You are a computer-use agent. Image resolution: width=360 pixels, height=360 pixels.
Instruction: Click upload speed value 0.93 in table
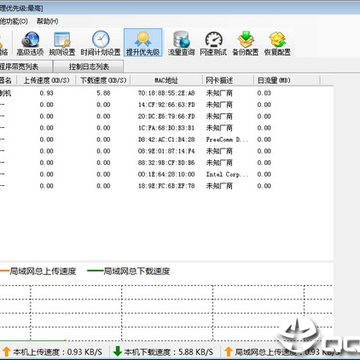click(46, 93)
